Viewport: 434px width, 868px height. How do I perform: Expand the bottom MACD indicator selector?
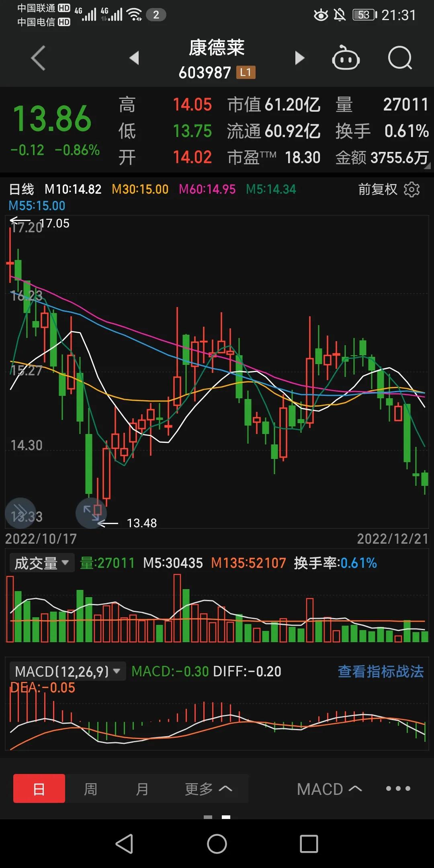coord(329,789)
